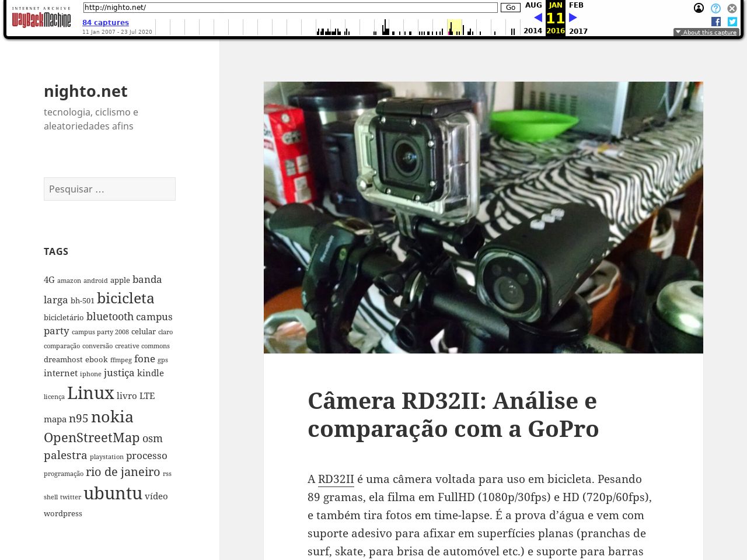
Task: Open the Wayback help question icon
Action: (715, 8)
